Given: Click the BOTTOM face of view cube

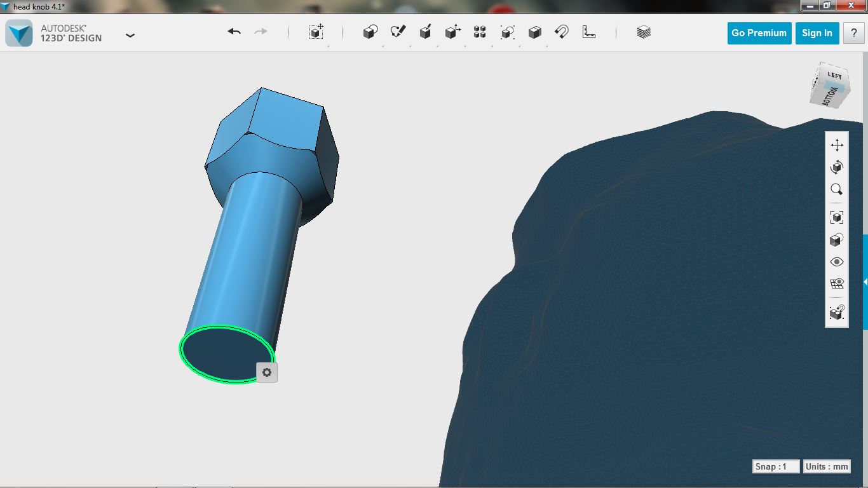Looking at the screenshot, I should tap(829, 97).
